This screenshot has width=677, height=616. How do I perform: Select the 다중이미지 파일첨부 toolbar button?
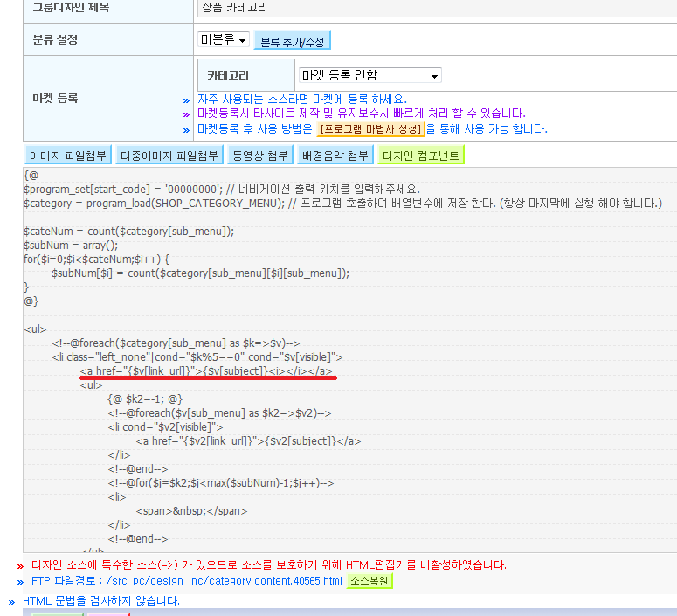(169, 156)
